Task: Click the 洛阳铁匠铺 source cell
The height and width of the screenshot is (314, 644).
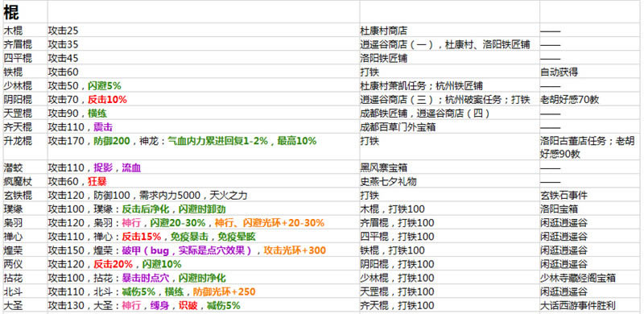Action: click(x=450, y=58)
